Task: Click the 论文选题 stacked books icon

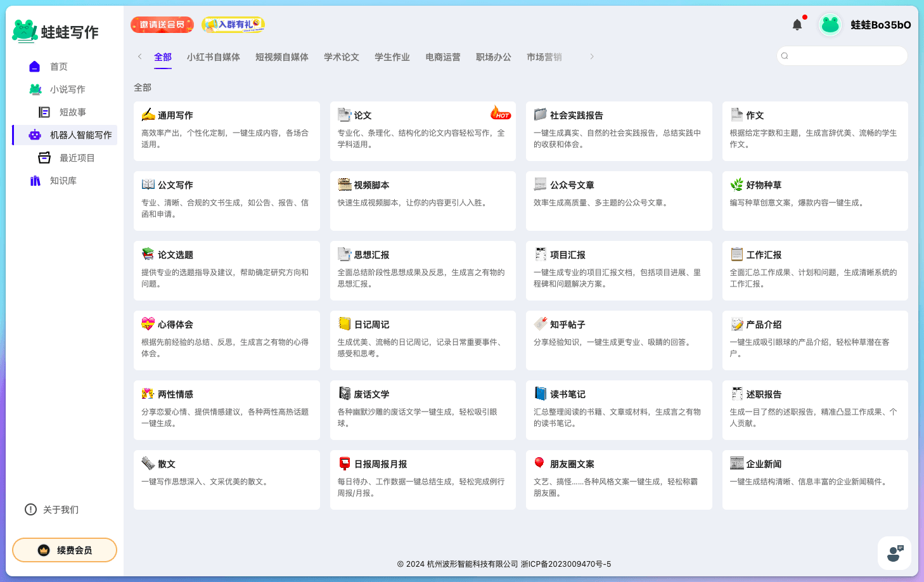Action: (x=148, y=254)
